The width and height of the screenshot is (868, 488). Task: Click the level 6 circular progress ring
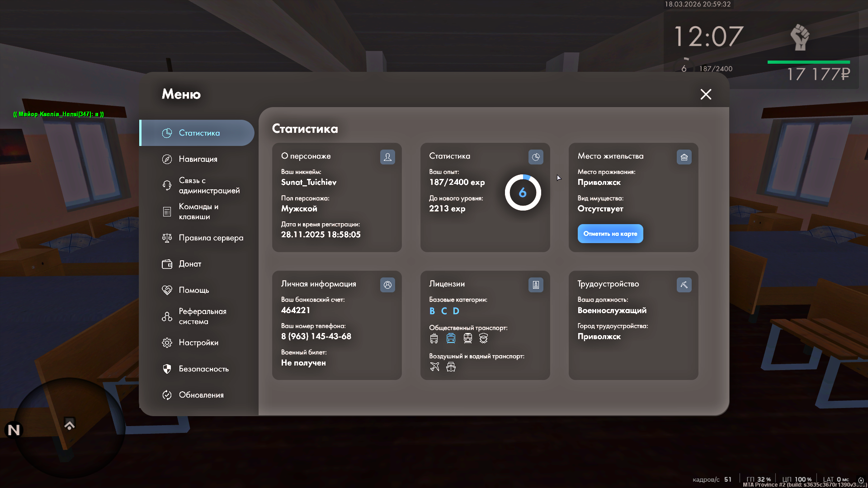(x=523, y=193)
